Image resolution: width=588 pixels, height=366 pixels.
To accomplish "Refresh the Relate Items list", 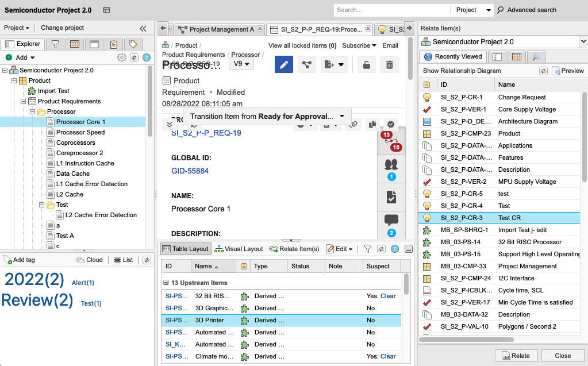I will tap(543, 71).
